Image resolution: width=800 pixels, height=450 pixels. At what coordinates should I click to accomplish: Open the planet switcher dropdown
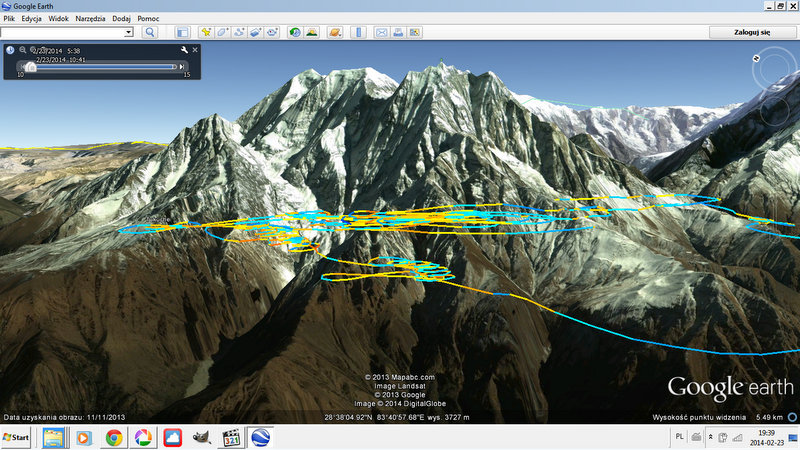point(336,32)
